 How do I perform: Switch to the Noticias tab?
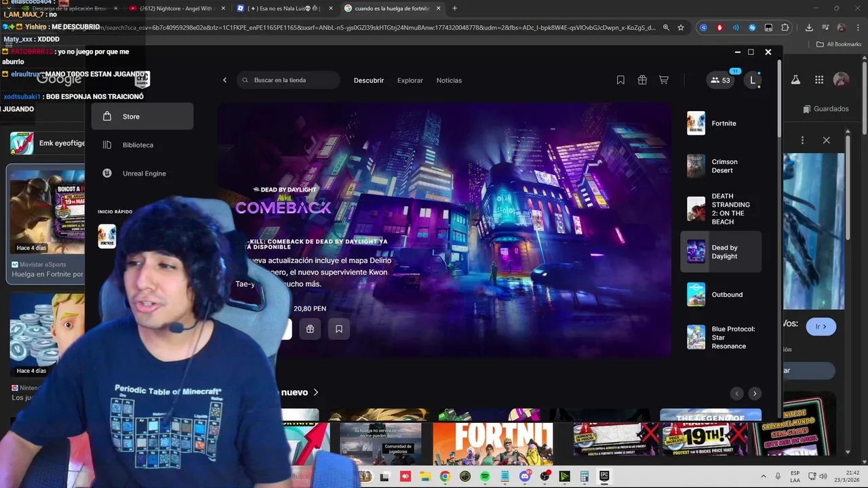[x=449, y=80]
